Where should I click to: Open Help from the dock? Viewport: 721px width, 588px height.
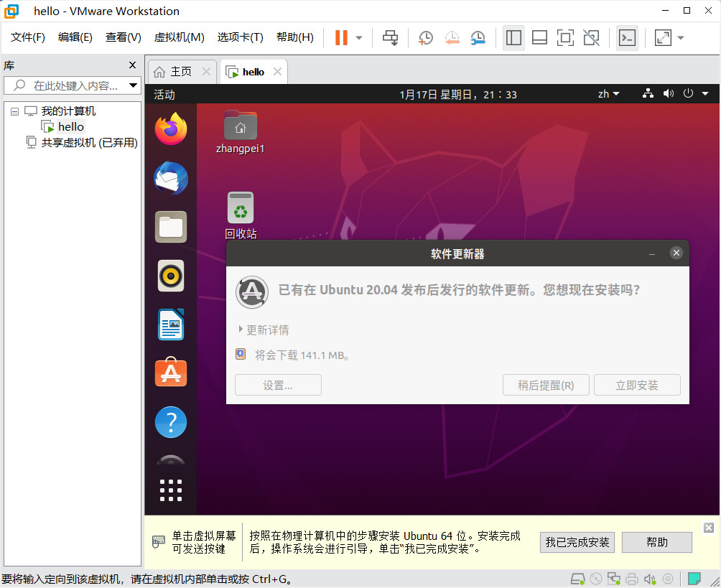click(x=171, y=422)
